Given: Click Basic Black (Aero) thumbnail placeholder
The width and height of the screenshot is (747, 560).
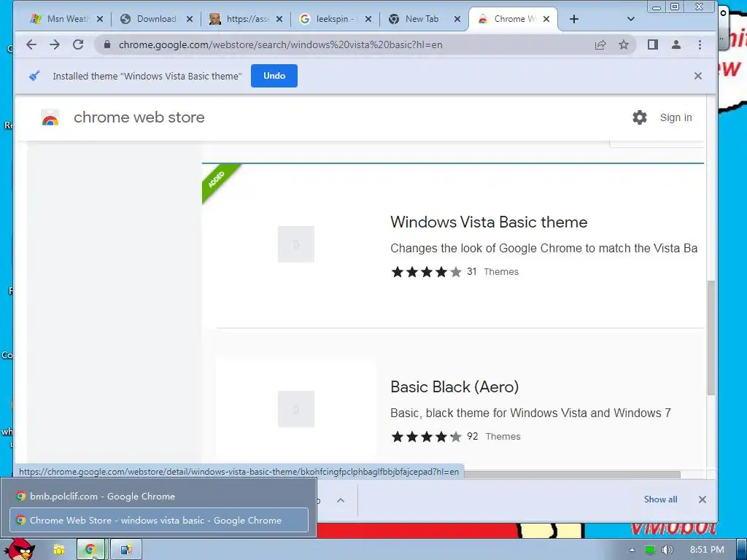Looking at the screenshot, I should point(296,409).
